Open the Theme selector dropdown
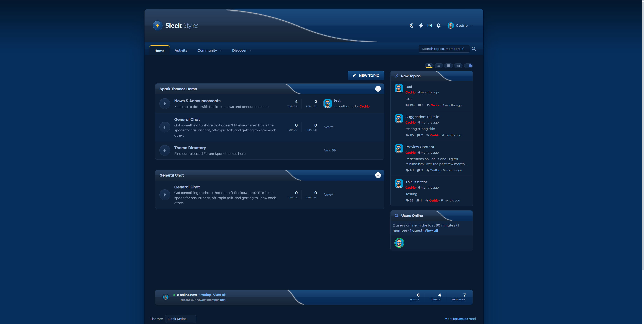This screenshot has width=644, height=324. tap(180, 319)
